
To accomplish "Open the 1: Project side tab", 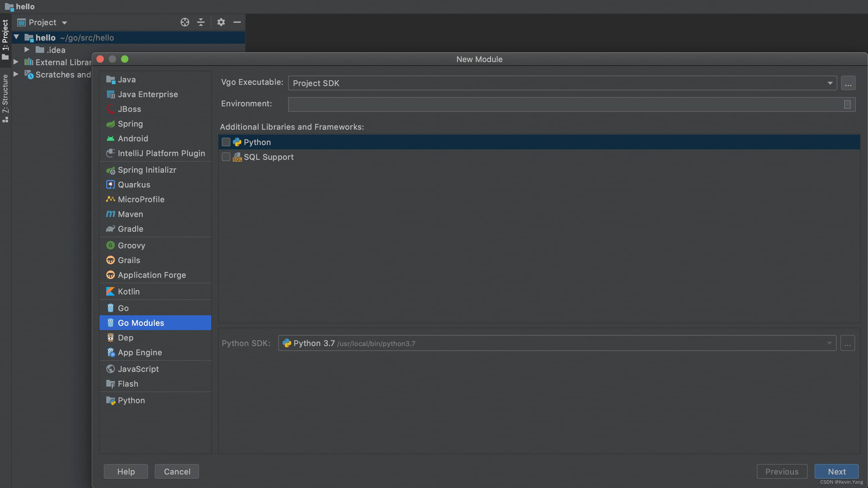I will click(5, 40).
